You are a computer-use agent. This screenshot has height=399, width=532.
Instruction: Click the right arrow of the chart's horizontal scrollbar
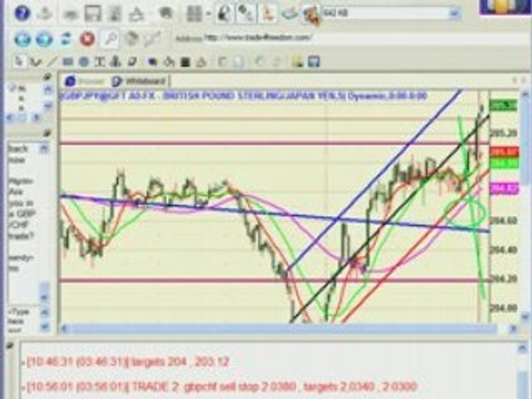[514, 329]
